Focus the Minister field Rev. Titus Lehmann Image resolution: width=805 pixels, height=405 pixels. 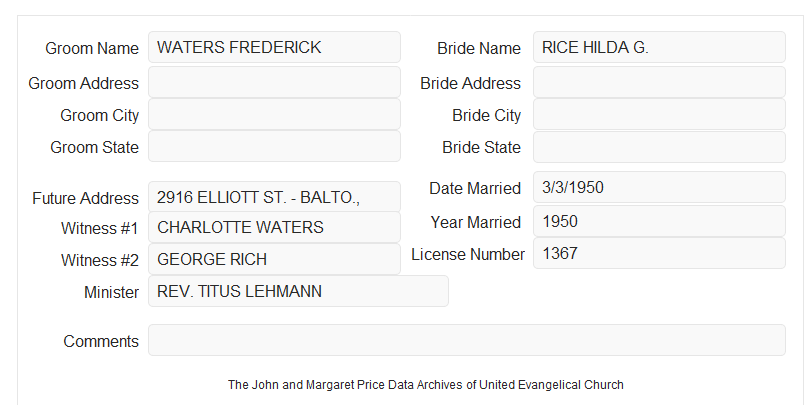coord(298,291)
